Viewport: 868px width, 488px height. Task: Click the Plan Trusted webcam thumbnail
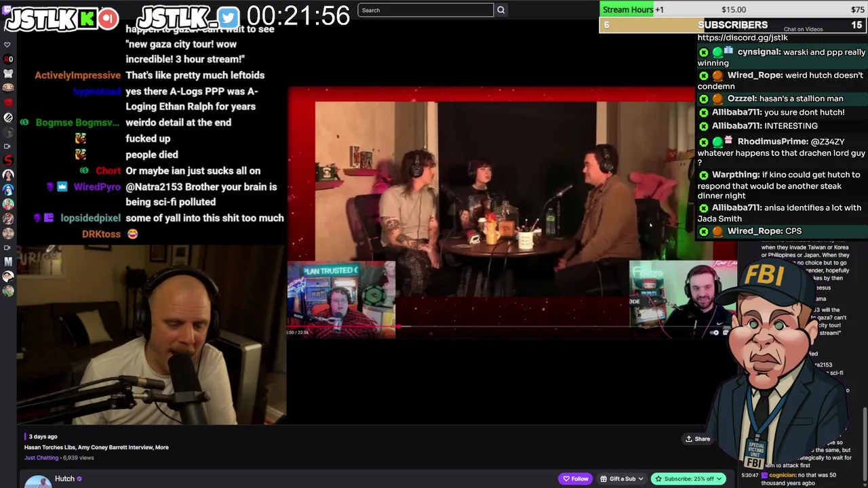tap(342, 300)
